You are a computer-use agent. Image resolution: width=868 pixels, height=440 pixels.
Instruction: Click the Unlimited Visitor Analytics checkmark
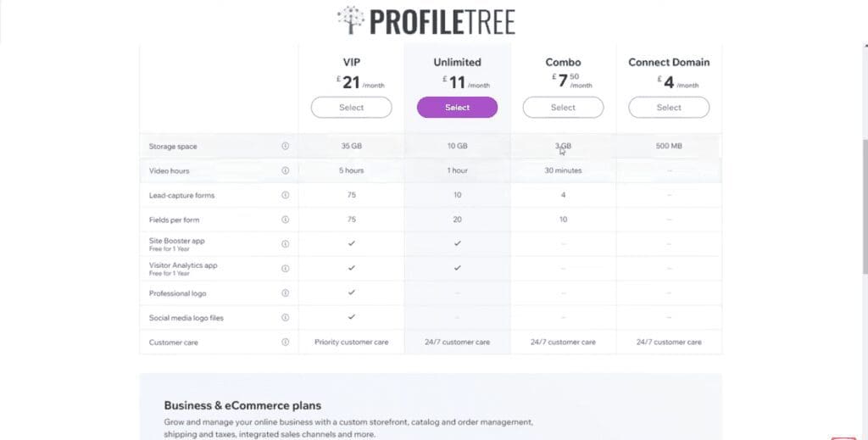point(457,268)
